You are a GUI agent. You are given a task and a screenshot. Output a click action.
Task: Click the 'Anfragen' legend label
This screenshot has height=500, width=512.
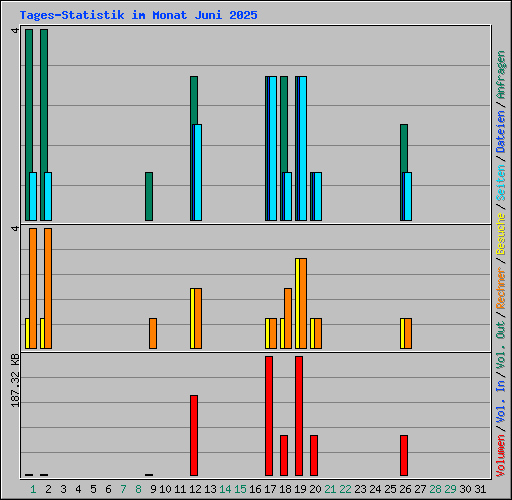coord(501,74)
